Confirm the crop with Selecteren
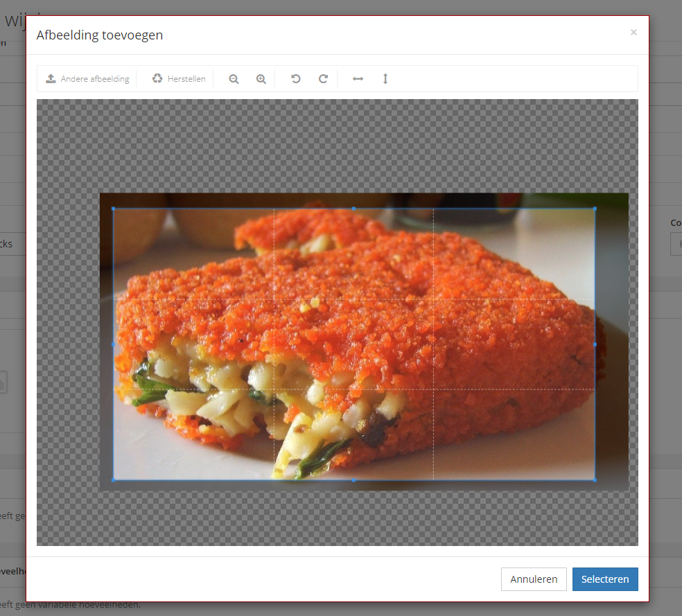682x616 pixels. pyautogui.click(x=605, y=579)
